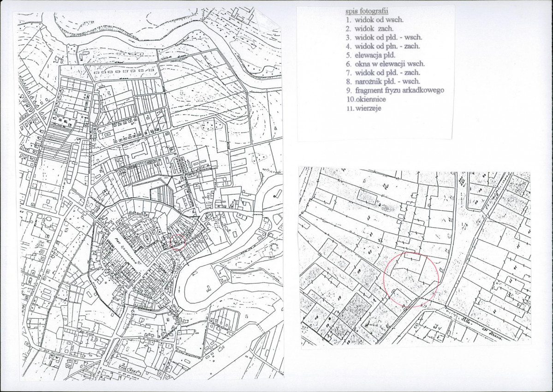The width and height of the screenshot is (553, 392).
Task: Click entry '3. widok od płd. - wsch.'
Action: point(384,37)
